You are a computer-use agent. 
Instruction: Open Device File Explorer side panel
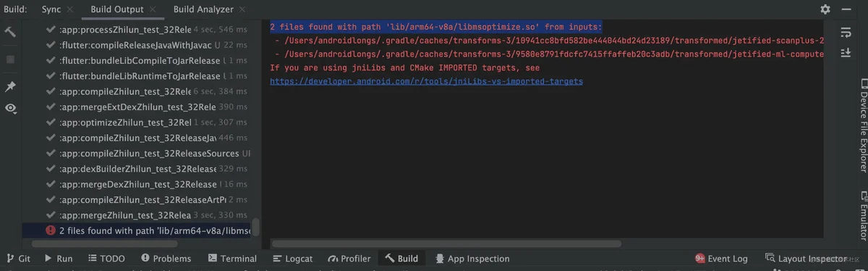coord(862,125)
